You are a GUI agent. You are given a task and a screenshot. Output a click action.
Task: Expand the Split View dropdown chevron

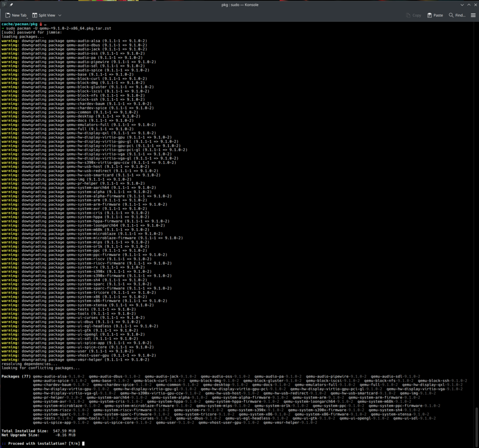[x=60, y=15]
